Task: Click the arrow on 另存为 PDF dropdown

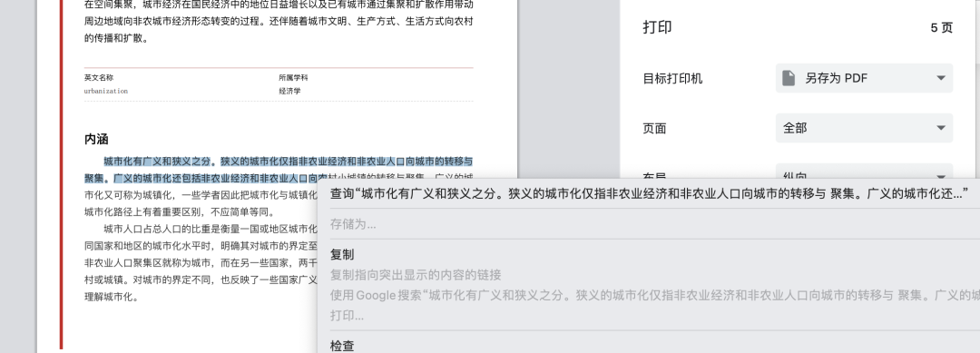Action: (941, 78)
